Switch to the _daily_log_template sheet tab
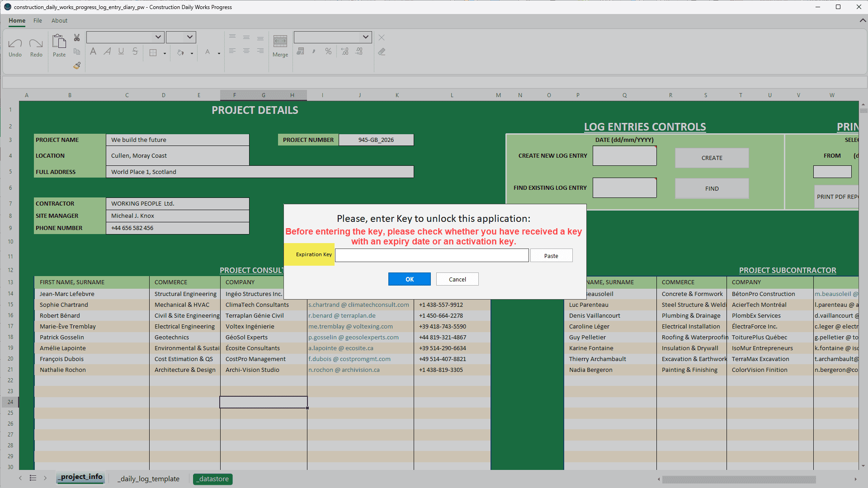 click(148, 479)
